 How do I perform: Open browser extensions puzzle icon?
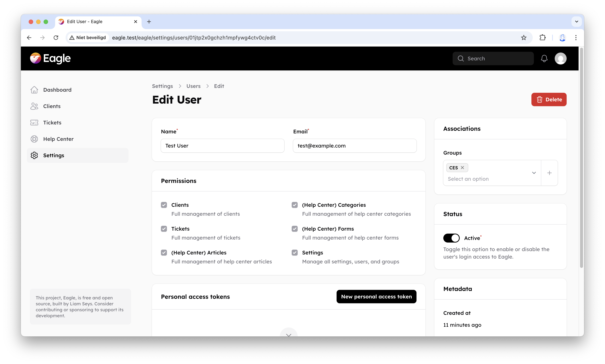tap(542, 37)
